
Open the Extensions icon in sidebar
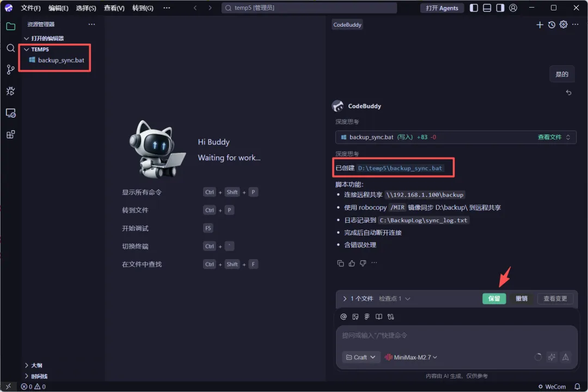[x=10, y=134]
